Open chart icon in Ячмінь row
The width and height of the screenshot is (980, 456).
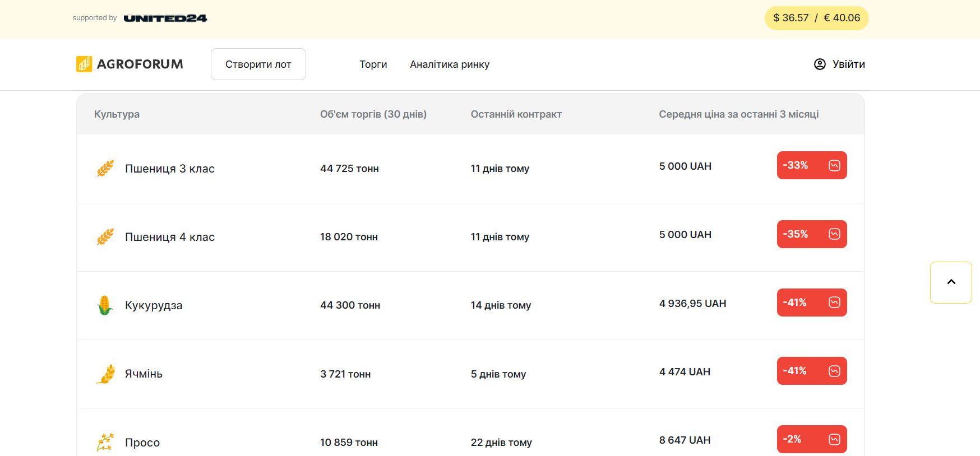click(834, 371)
